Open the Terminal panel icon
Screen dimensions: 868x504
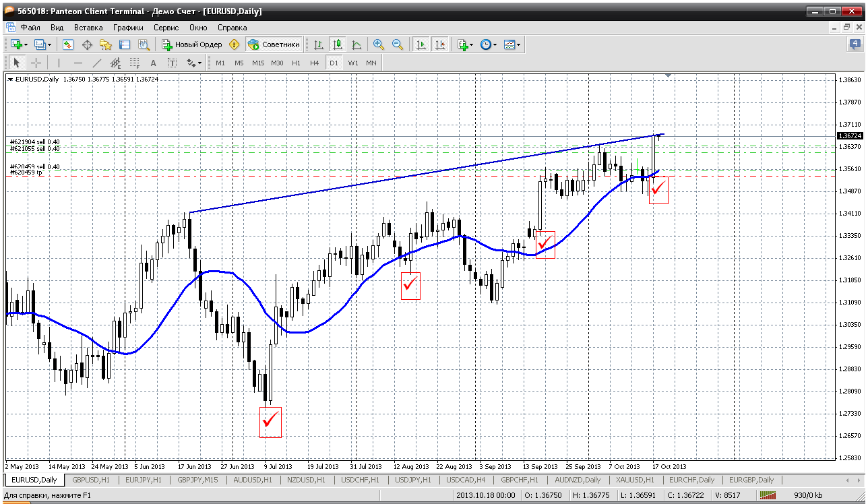click(125, 44)
